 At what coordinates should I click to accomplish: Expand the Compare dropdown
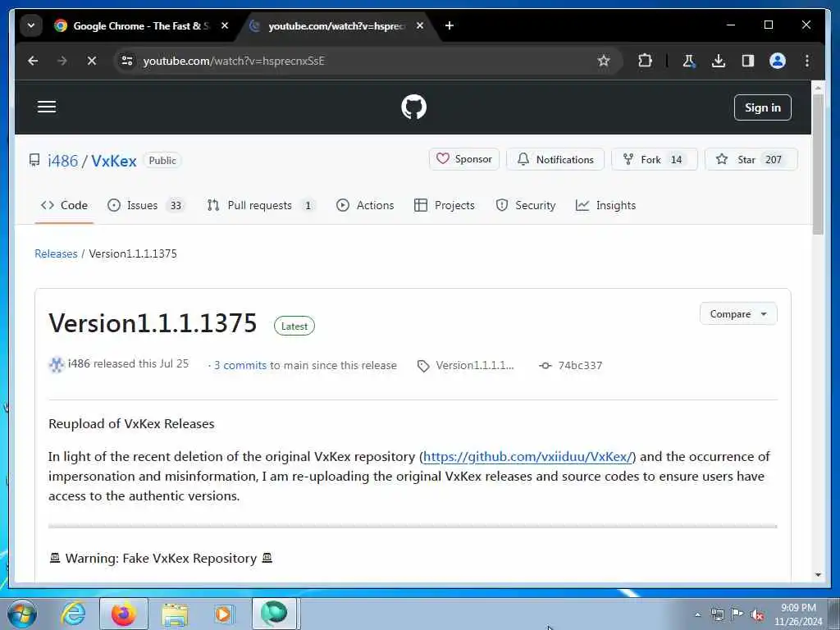click(738, 314)
